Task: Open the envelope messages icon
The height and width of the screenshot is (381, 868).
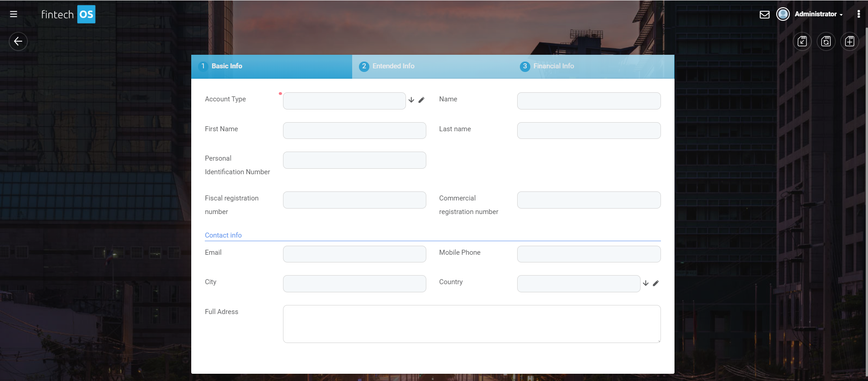Action: 764,14
